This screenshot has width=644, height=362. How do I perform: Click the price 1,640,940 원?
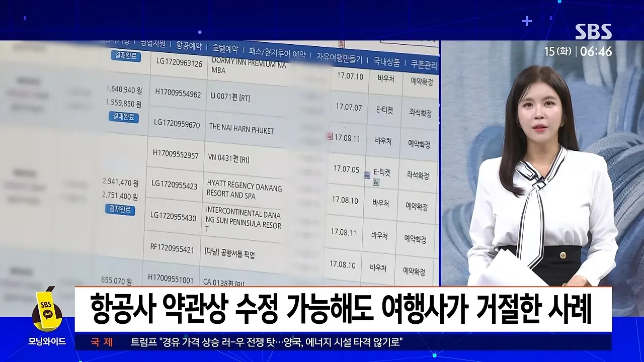[124, 90]
